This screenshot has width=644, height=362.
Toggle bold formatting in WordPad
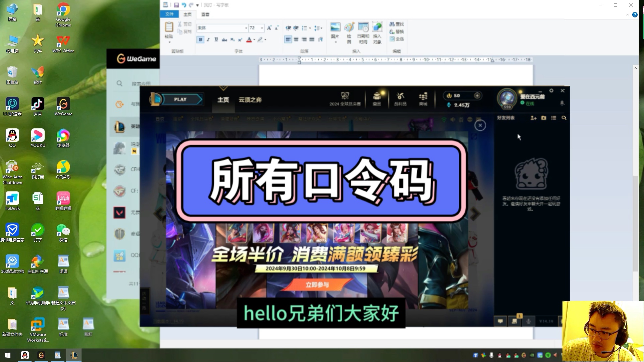200,40
